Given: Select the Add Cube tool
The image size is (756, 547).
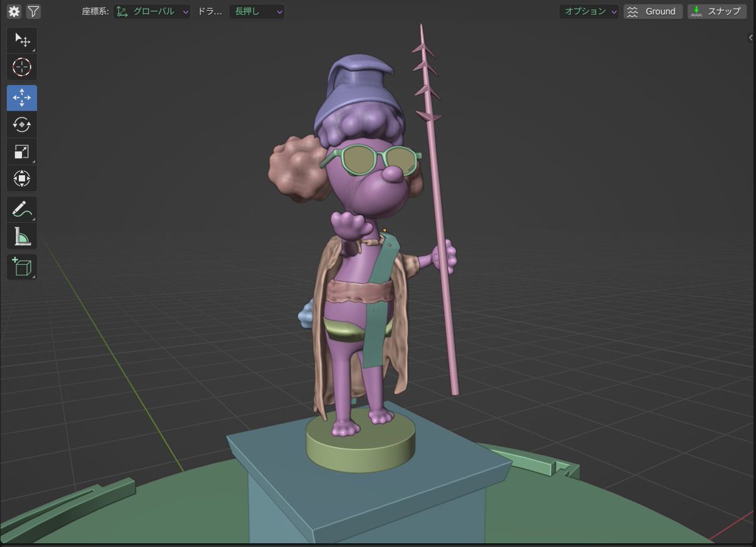Looking at the screenshot, I should [22, 267].
